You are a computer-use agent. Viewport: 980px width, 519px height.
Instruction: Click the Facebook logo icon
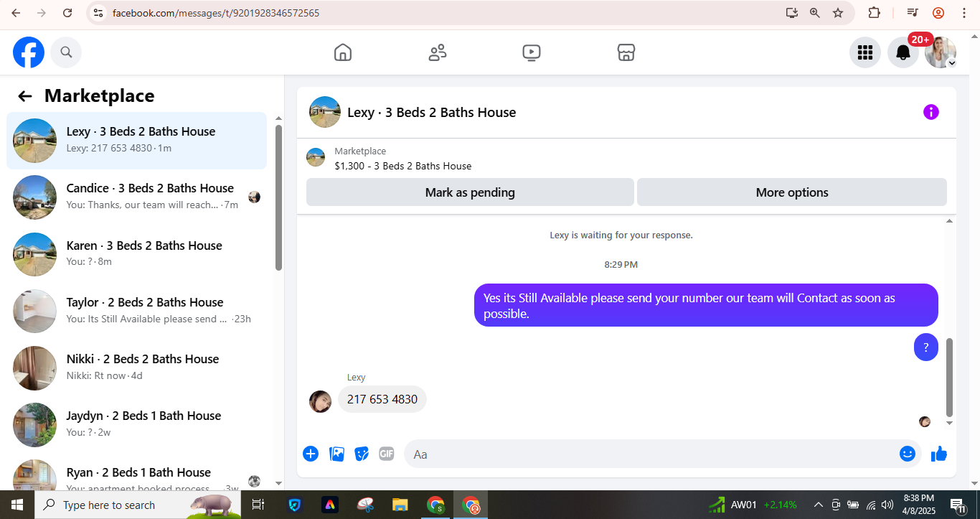[29, 52]
